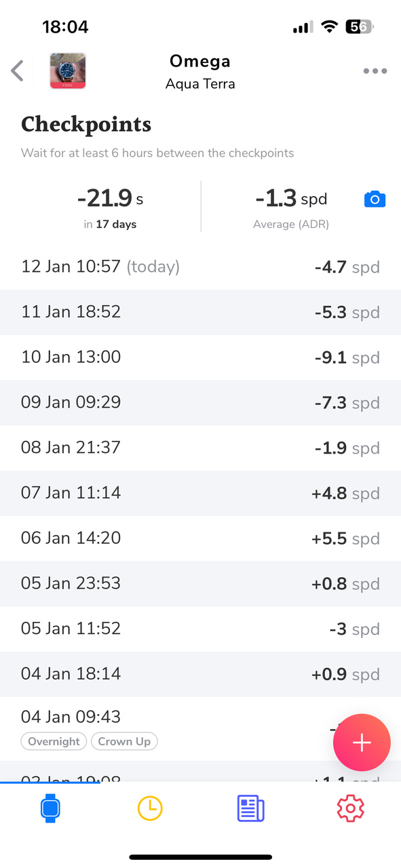
Task: Open the news articles tab icon
Action: [250, 809]
